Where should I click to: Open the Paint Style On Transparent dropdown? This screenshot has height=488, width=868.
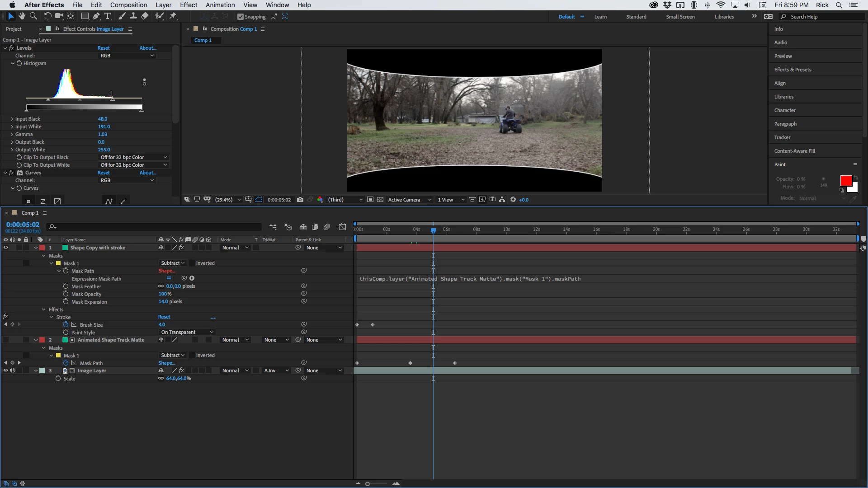tap(187, 333)
